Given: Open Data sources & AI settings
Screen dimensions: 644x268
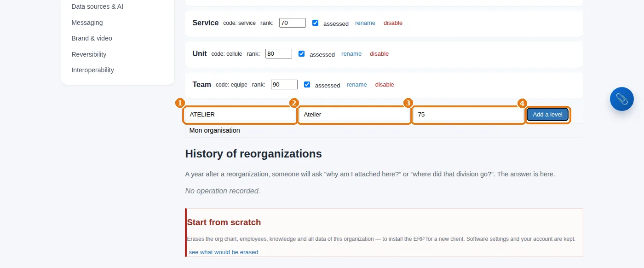Looking at the screenshot, I should (98, 7).
